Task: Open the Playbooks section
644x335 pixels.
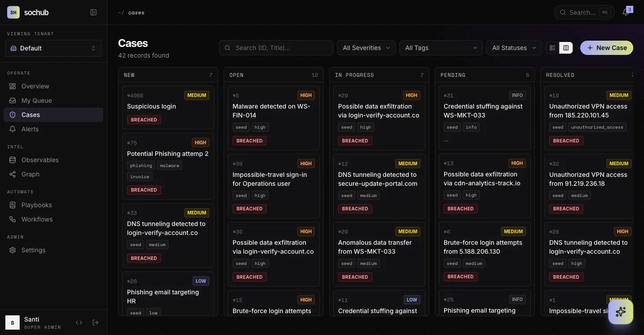Action: [x=53, y=205]
